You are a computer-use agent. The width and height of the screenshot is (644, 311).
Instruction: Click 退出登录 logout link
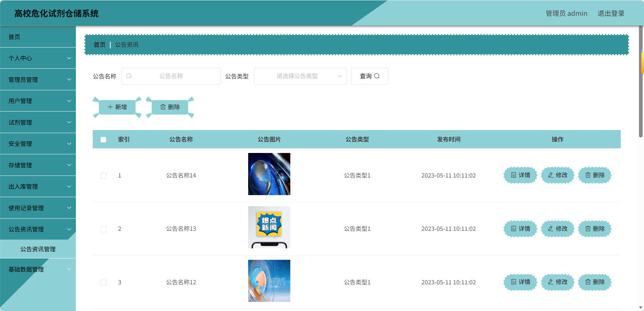pyautogui.click(x=611, y=13)
